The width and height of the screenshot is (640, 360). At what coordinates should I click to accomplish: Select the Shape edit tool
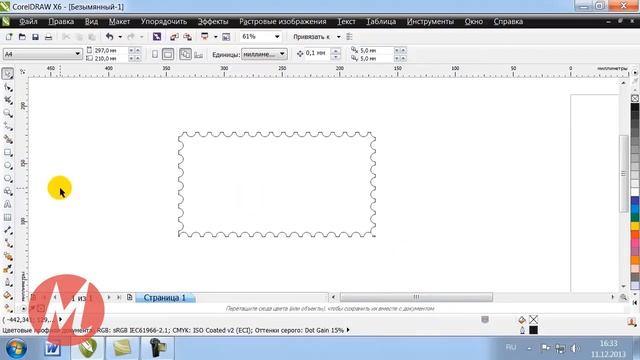pos(8,87)
